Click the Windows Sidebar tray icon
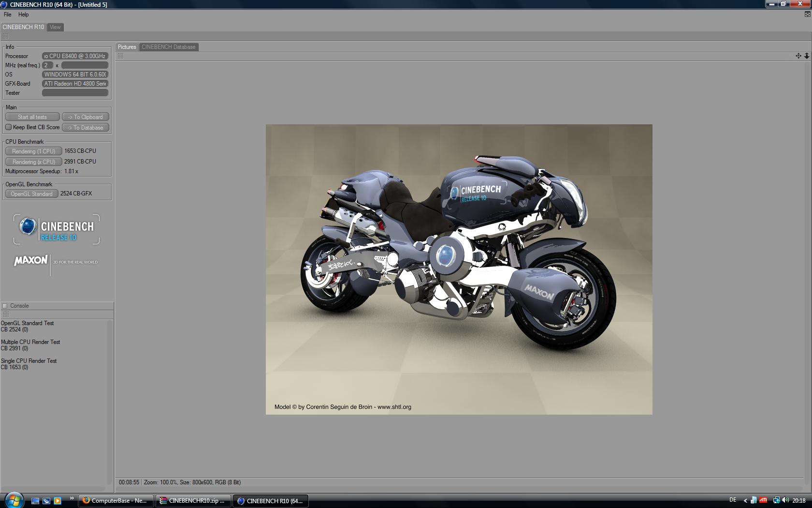 coord(754,500)
